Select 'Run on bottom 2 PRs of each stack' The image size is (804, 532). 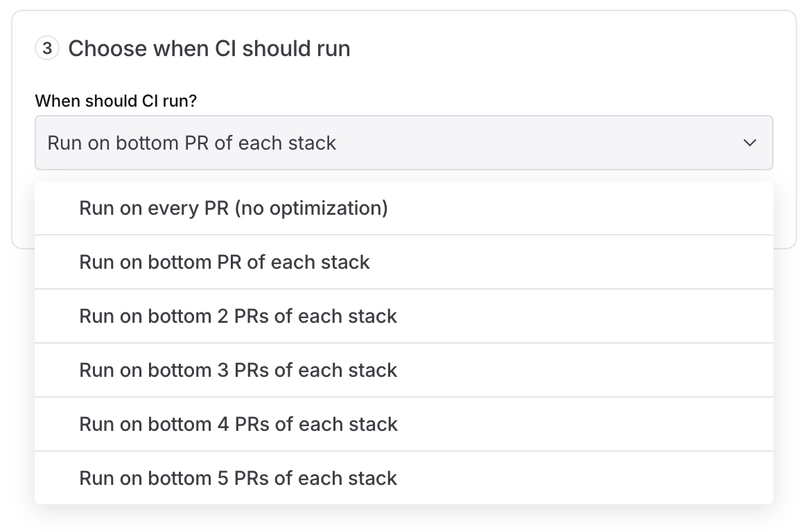pos(238,316)
